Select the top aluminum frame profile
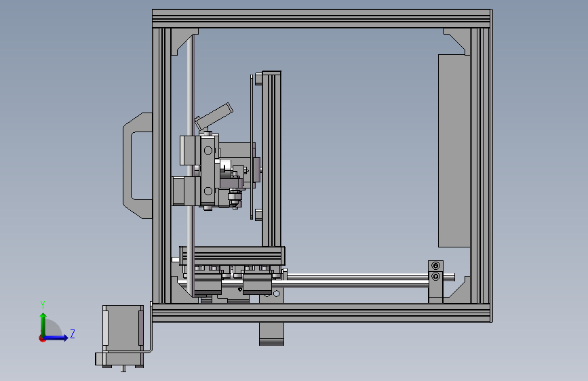This screenshot has height=381, width=588. click(322, 19)
